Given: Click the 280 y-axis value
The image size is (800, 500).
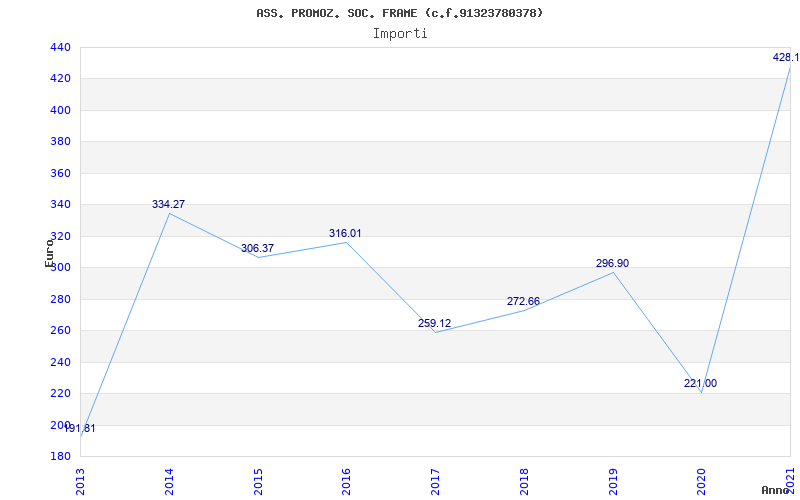Looking at the screenshot, I should click(60, 299).
